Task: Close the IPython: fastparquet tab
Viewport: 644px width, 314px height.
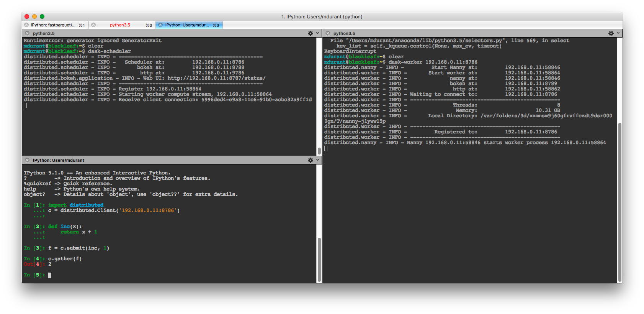Action: 26,25
